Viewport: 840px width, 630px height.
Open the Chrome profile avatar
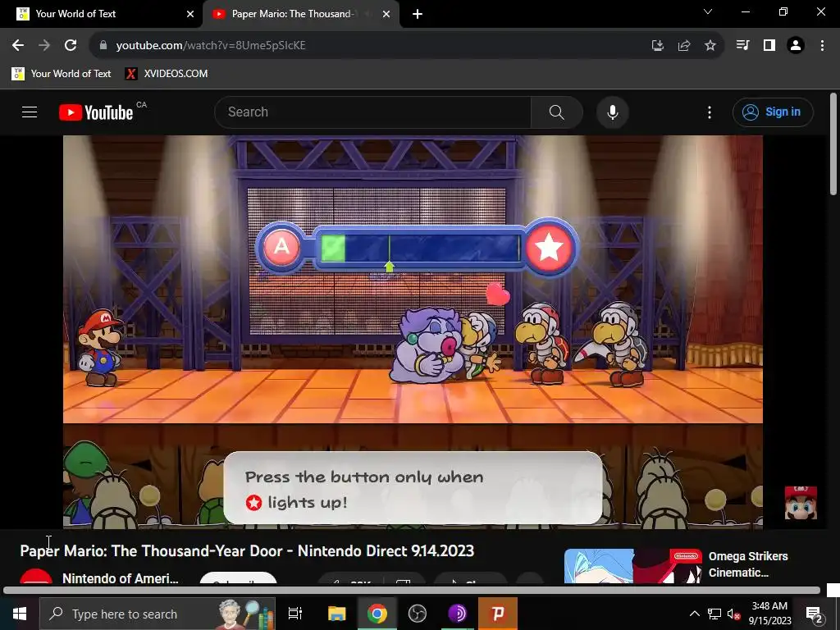pos(796,46)
